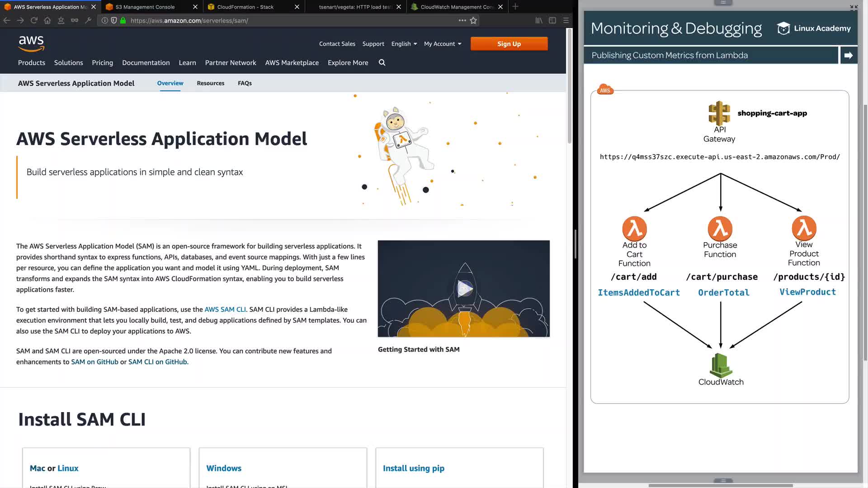Open the Library bookmarks icon
This screenshot has height=488, width=868.
click(x=539, y=20)
